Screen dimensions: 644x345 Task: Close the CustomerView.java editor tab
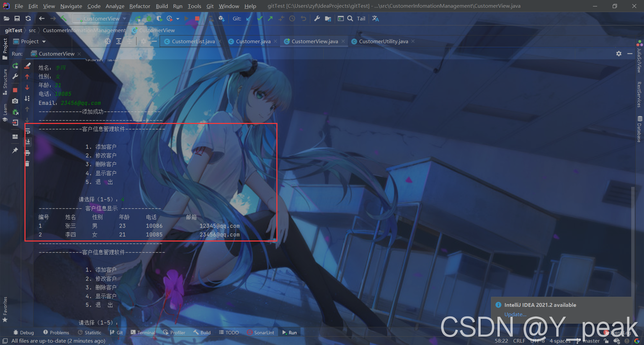click(343, 41)
